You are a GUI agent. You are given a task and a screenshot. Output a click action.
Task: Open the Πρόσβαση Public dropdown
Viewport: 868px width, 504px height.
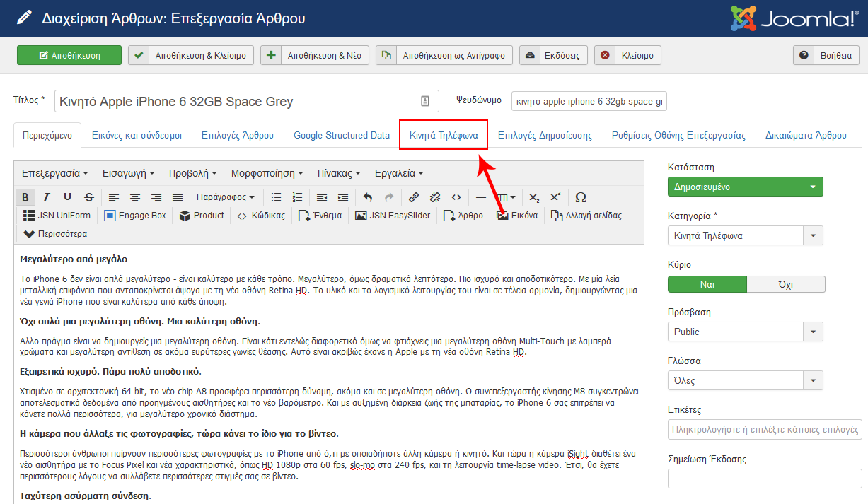pyautogui.click(x=746, y=332)
